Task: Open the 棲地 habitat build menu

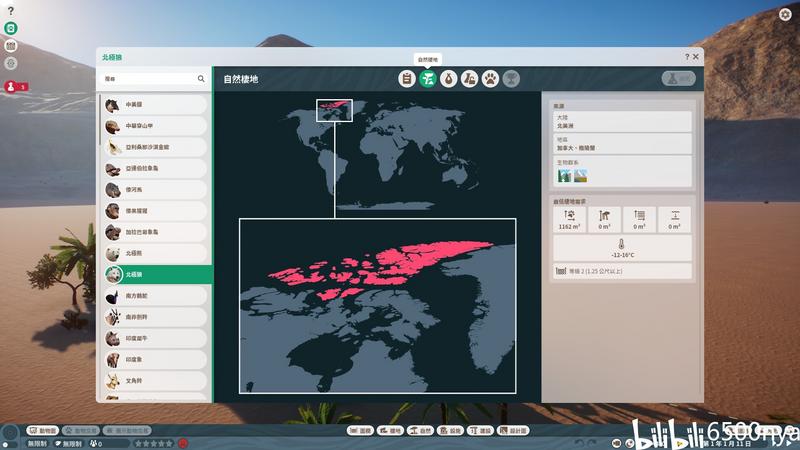Action: tap(390, 431)
